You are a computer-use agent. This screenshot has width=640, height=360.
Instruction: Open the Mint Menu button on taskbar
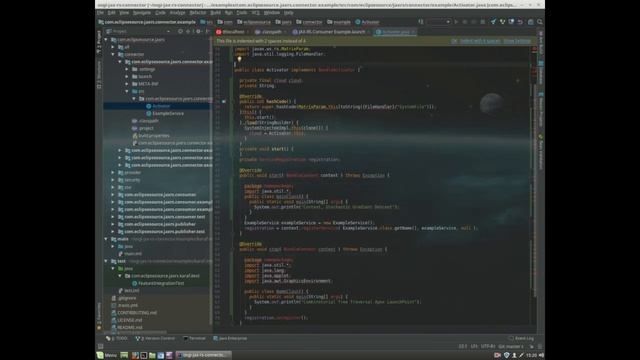click(x=107, y=355)
